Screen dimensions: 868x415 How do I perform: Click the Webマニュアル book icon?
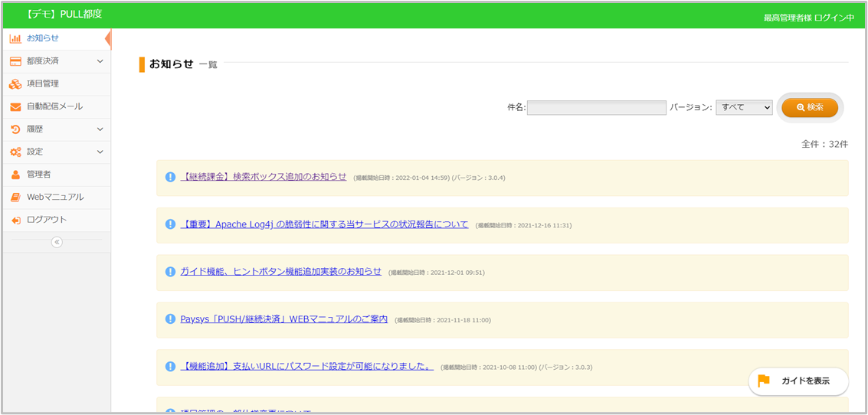[15, 197]
